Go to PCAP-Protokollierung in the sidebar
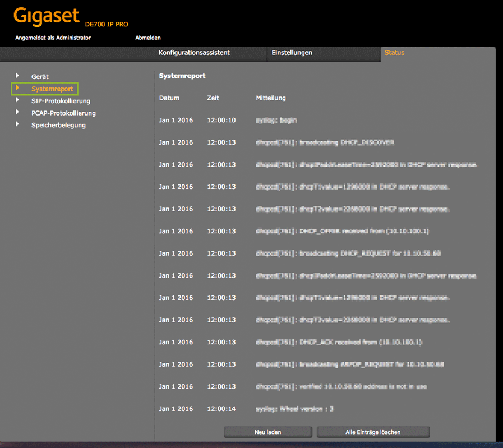503x448 pixels. tap(63, 113)
